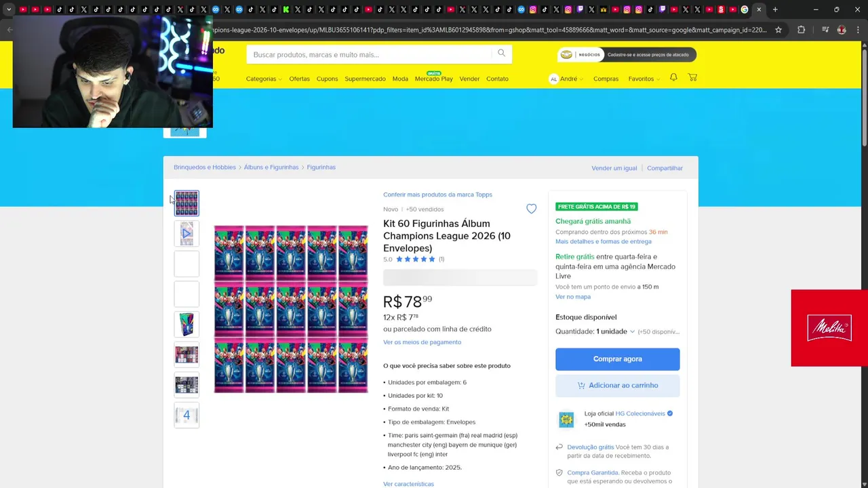The height and width of the screenshot is (488, 868).
Task: Expand the Favoritos dropdown
Action: 644,79
